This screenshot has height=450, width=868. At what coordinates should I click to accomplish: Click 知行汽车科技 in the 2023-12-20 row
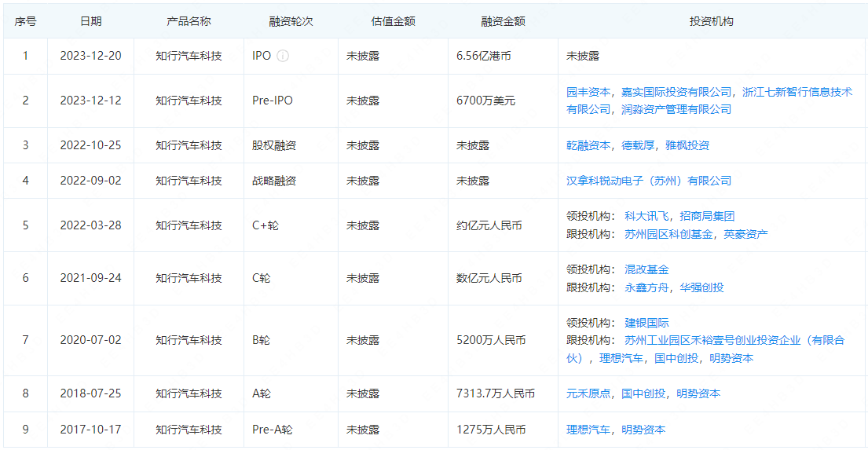point(189,56)
